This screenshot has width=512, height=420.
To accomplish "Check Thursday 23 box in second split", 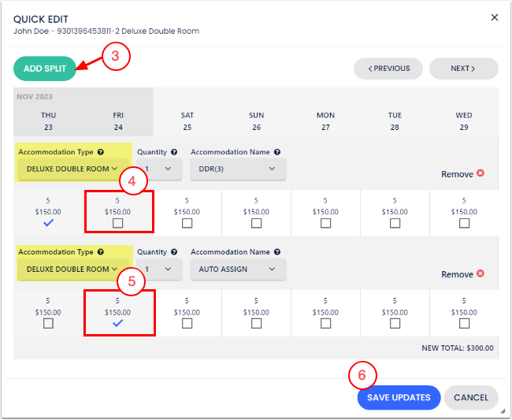I will point(48,323).
